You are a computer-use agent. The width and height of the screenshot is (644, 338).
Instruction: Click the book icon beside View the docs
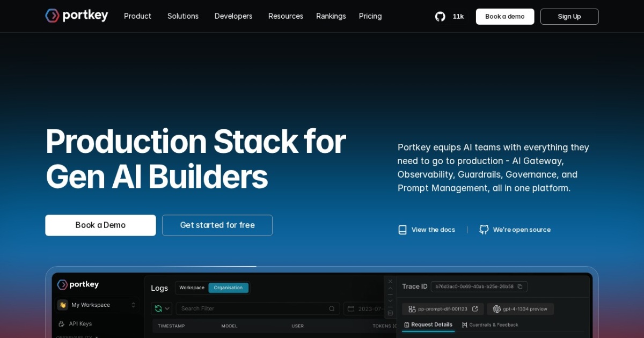(x=402, y=230)
